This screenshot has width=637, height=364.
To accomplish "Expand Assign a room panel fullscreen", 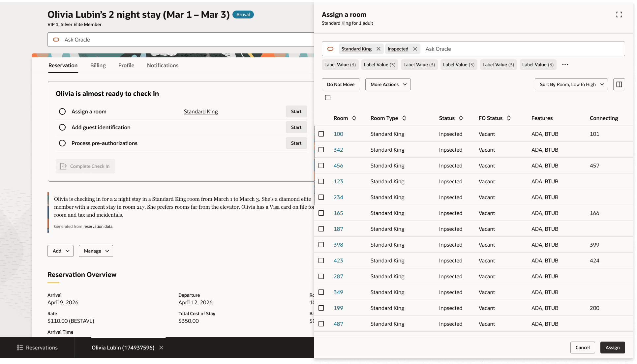I will point(619,15).
